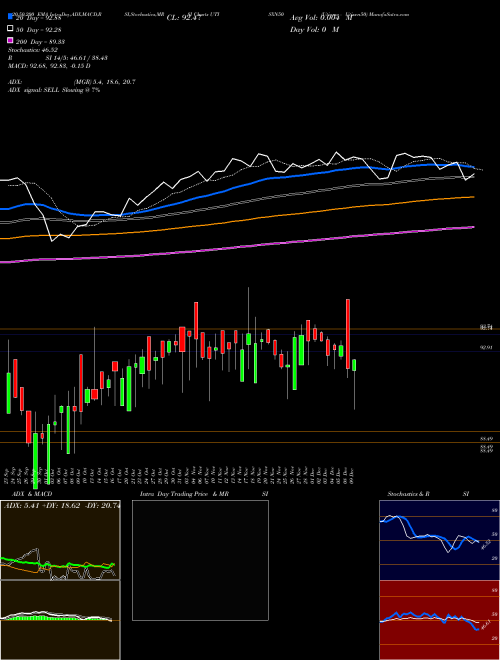Open the red RSI mini chart
The height and width of the screenshot is (660, 500).
439,620
